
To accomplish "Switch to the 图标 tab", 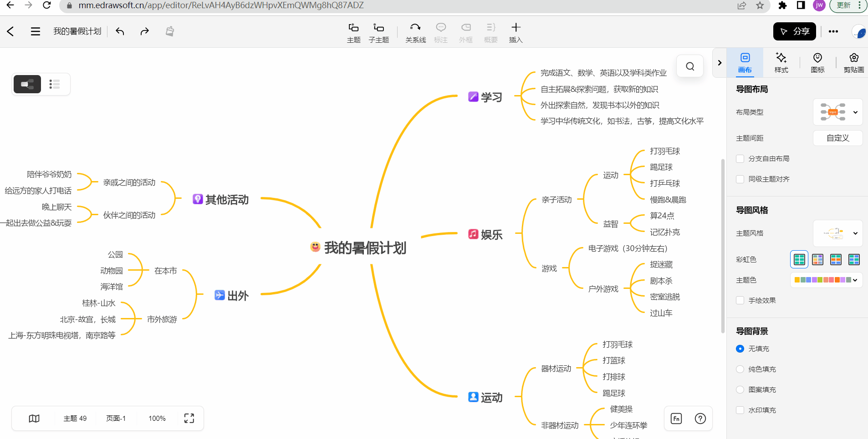I will tap(817, 63).
